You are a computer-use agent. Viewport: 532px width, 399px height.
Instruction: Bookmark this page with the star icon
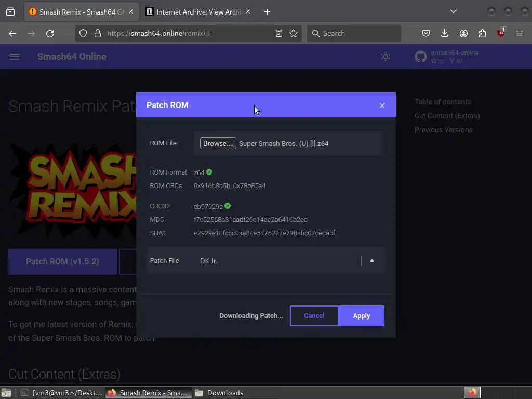click(x=294, y=33)
